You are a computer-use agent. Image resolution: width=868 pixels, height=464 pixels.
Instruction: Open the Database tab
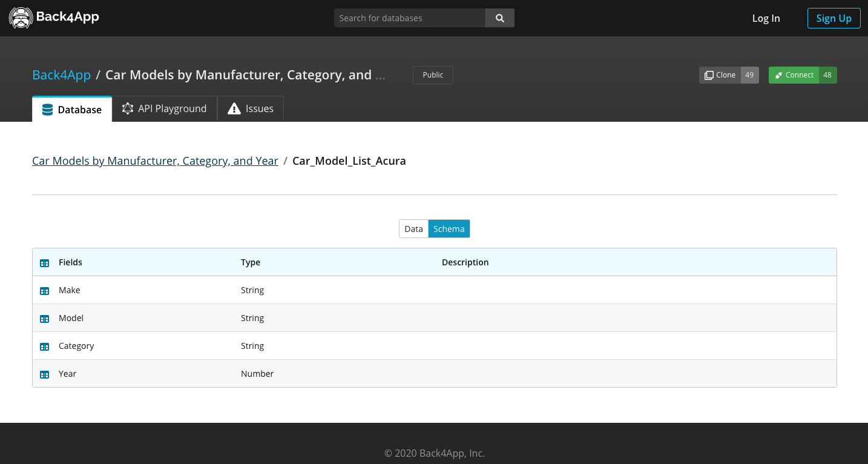coord(72,109)
